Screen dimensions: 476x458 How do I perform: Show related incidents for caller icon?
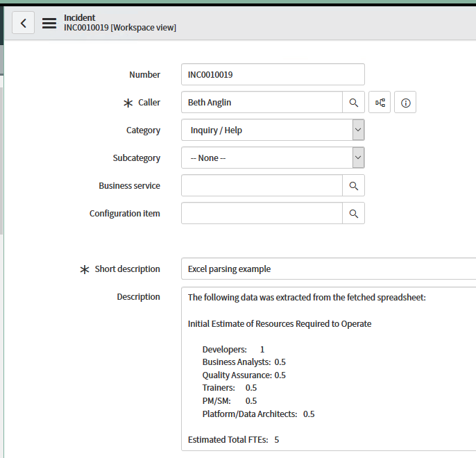pyautogui.click(x=380, y=102)
